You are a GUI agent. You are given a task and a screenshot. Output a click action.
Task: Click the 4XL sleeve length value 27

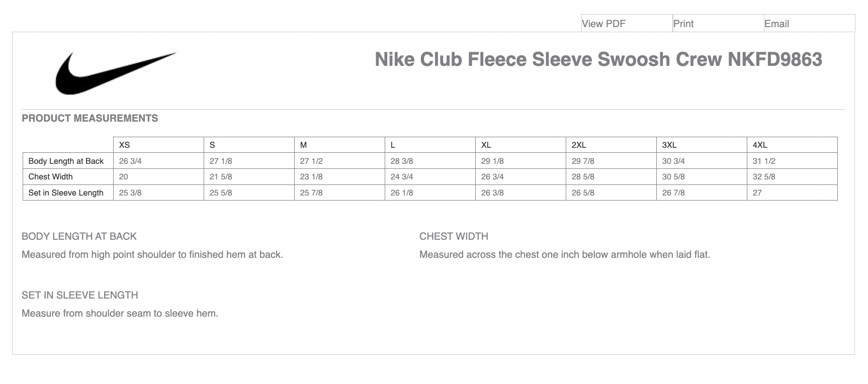tap(757, 193)
